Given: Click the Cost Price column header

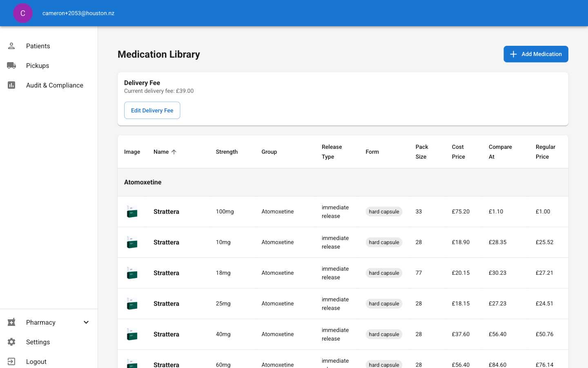Looking at the screenshot, I should pos(458,152).
